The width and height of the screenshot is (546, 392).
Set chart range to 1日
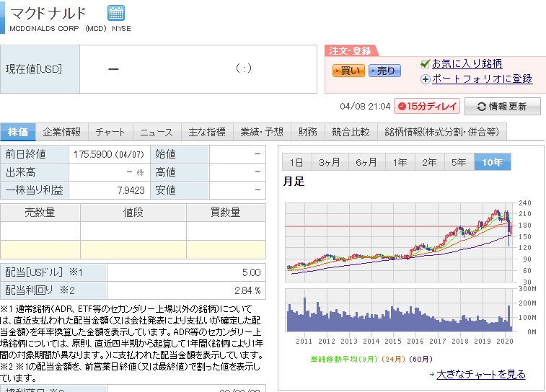[x=296, y=162]
